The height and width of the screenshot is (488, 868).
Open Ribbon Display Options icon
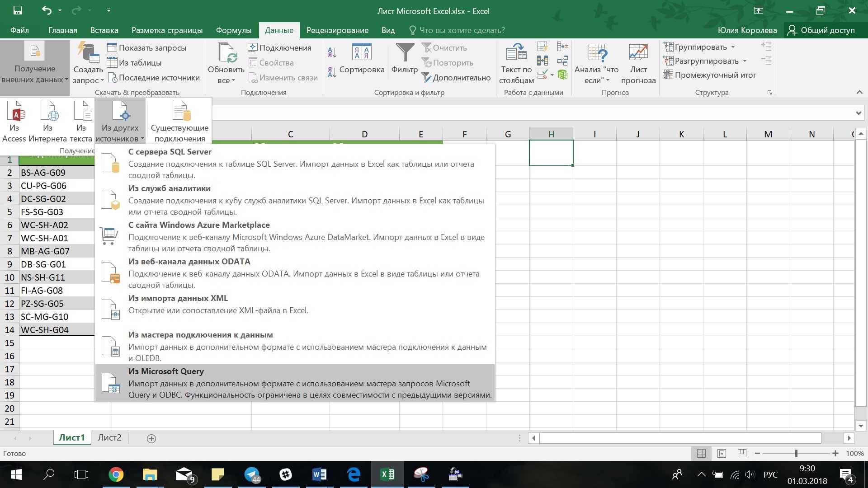pyautogui.click(x=759, y=10)
